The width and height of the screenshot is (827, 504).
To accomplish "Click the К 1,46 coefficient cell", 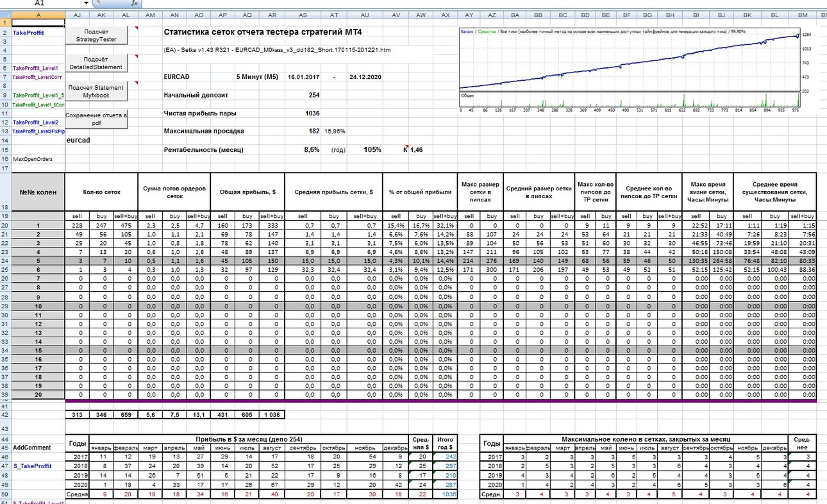I will click(413, 149).
